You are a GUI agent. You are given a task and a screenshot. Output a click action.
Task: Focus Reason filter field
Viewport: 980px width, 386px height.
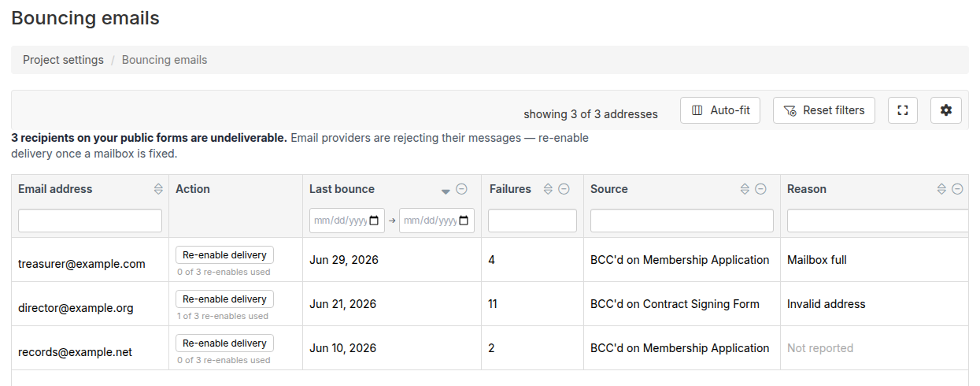click(x=878, y=221)
